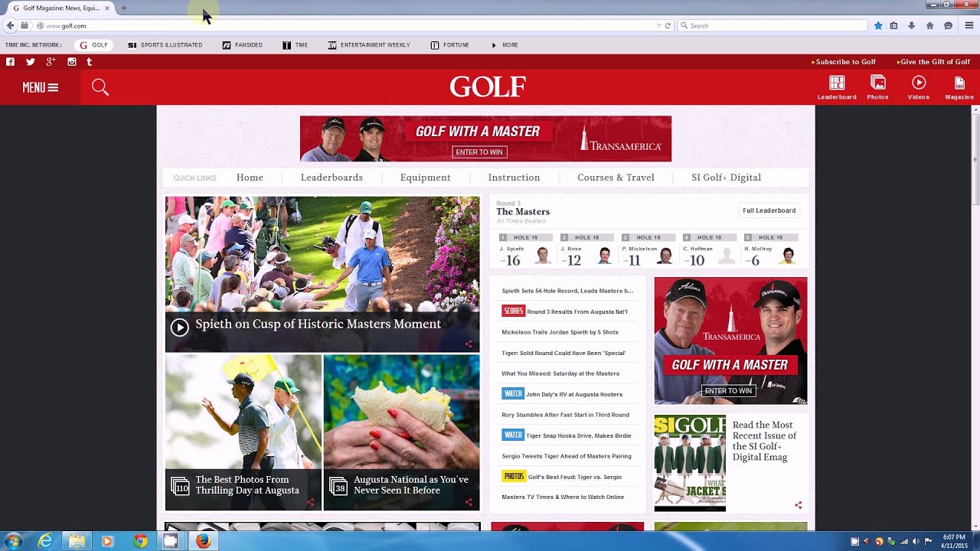The image size is (980, 551).
Task: Select R. McIlroy's -6 leaderboard entry
Action: (771, 251)
